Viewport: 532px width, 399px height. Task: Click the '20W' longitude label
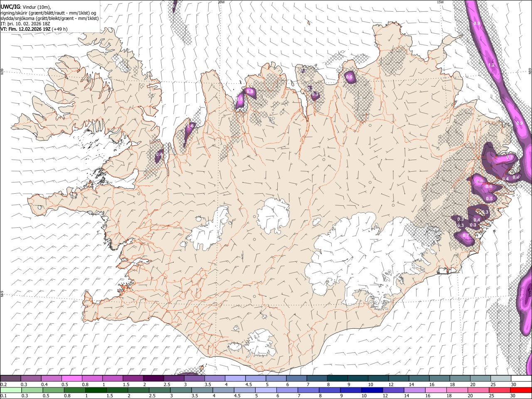(221, 2)
